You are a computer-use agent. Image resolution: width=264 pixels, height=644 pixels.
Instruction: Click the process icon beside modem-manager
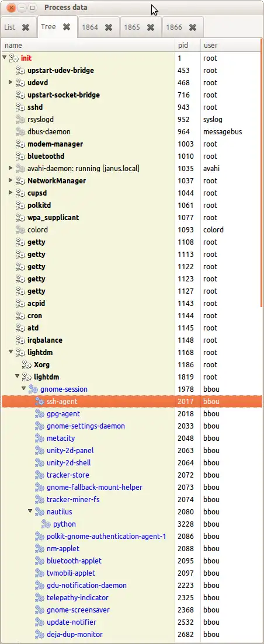[20, 144]
